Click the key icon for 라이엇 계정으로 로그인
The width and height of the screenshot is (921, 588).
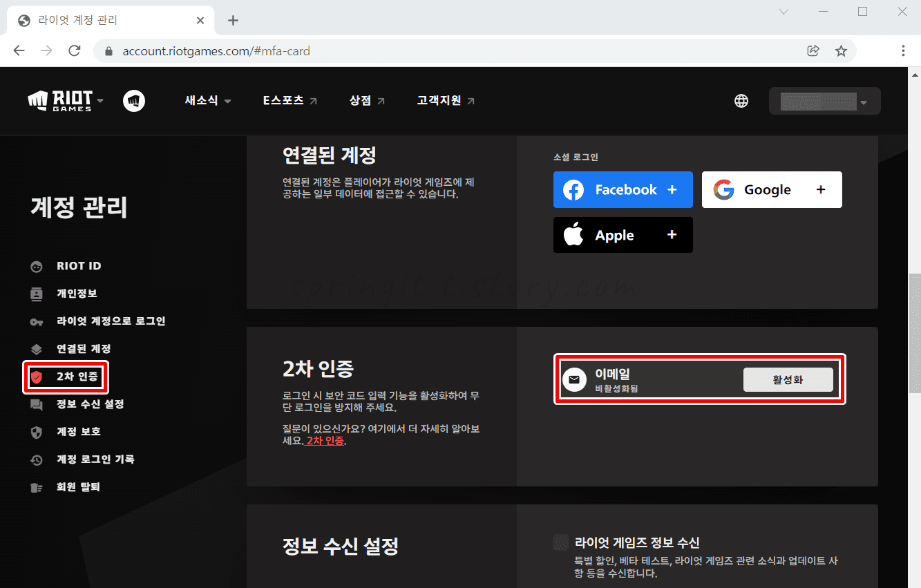37,322
